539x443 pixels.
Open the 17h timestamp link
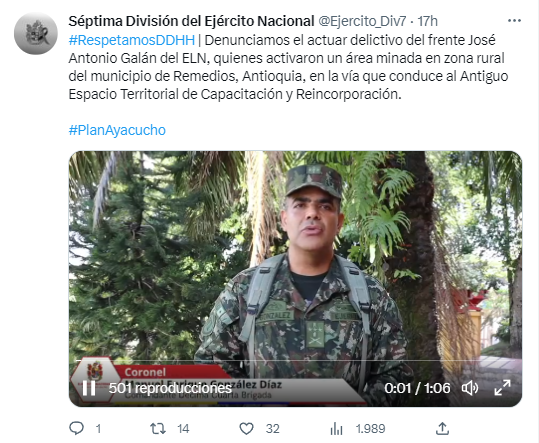point(427,21)
